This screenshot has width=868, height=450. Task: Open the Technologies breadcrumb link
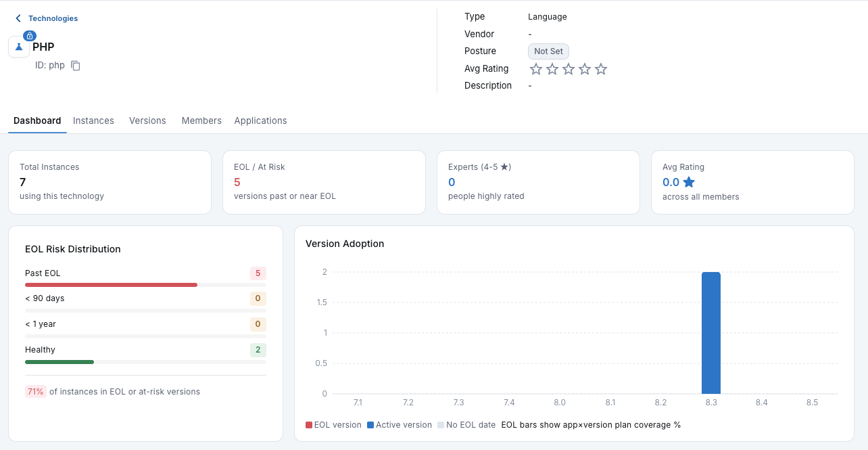[53, 18]
